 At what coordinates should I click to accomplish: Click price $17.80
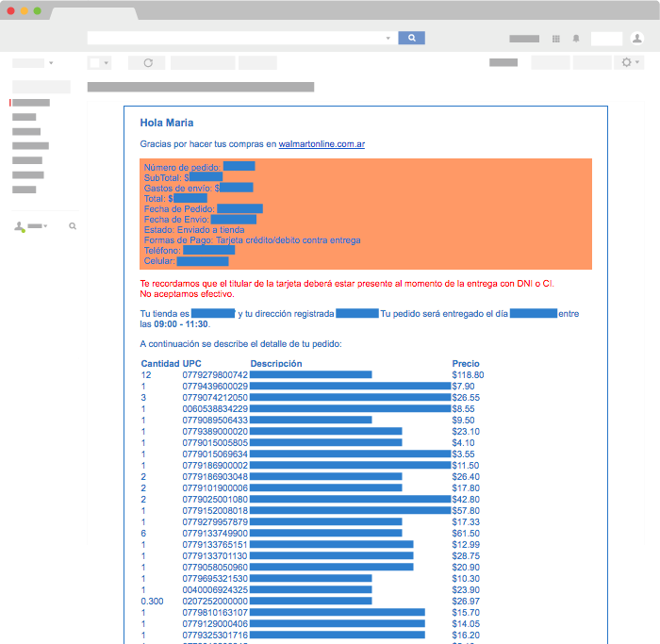[x=466, y=488]
